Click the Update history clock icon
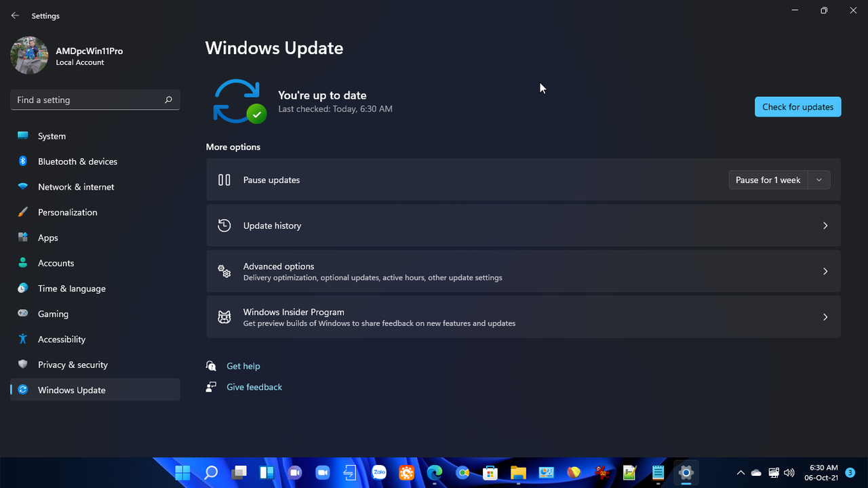Viewport: 868px width, 488px height. coord(224,226)
